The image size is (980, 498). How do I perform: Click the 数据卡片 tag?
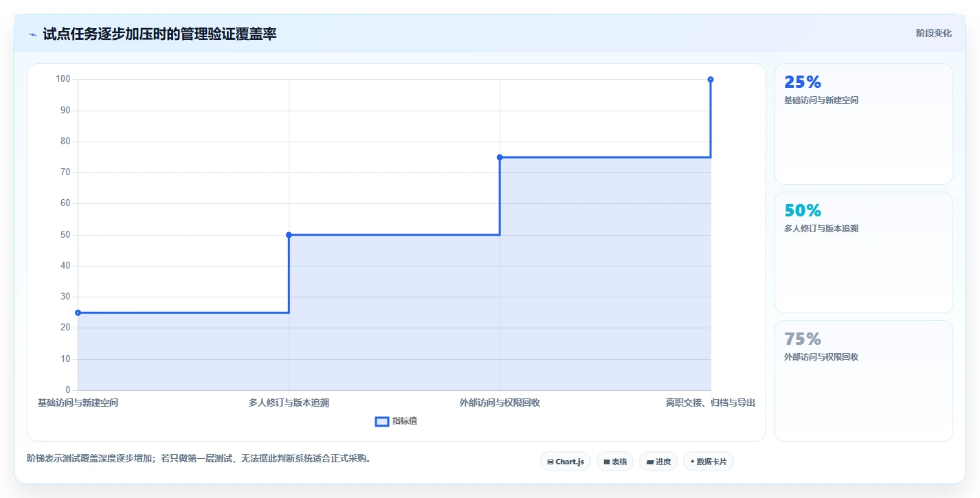point(708,462)
